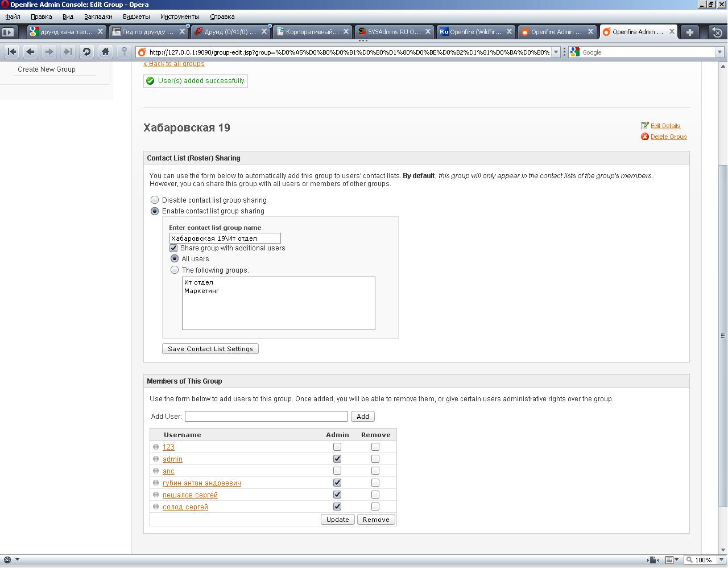This screenshot has width=728, height=568.
Task: Close the active Openfire Admin tab
Action: [x=672, y=32]
